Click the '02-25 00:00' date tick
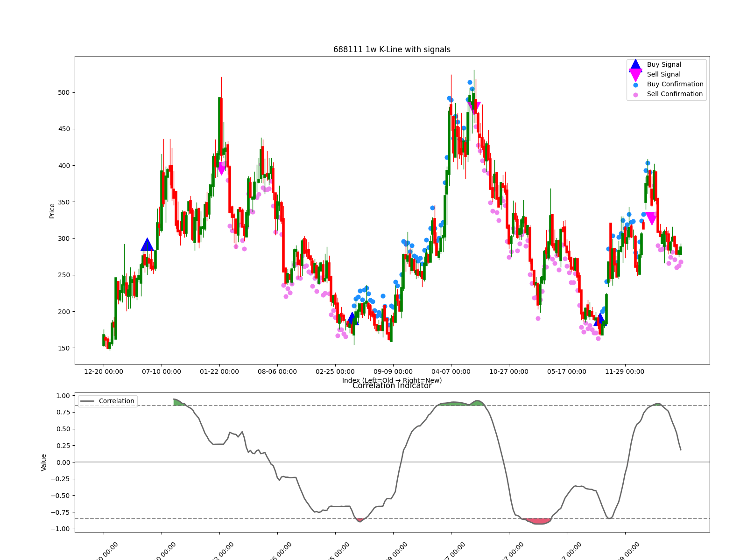Viewport: 747px width, 560px height. pos(335,372)
